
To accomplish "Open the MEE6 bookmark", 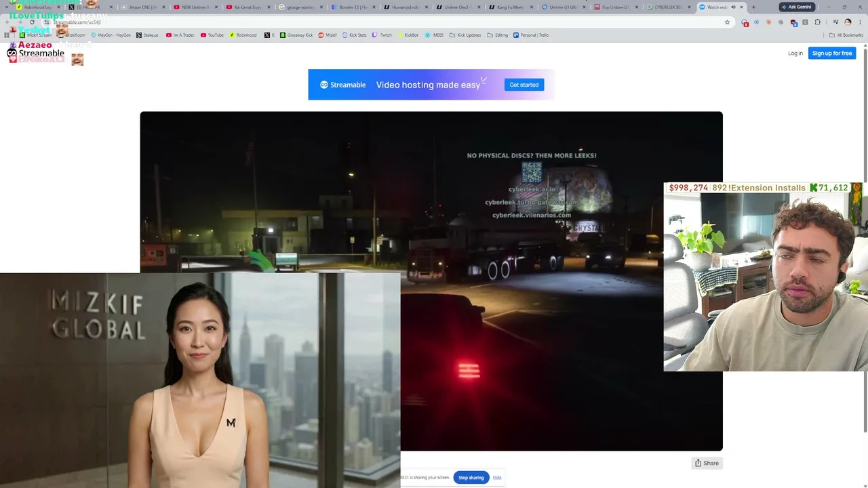I will click(434, 35).
